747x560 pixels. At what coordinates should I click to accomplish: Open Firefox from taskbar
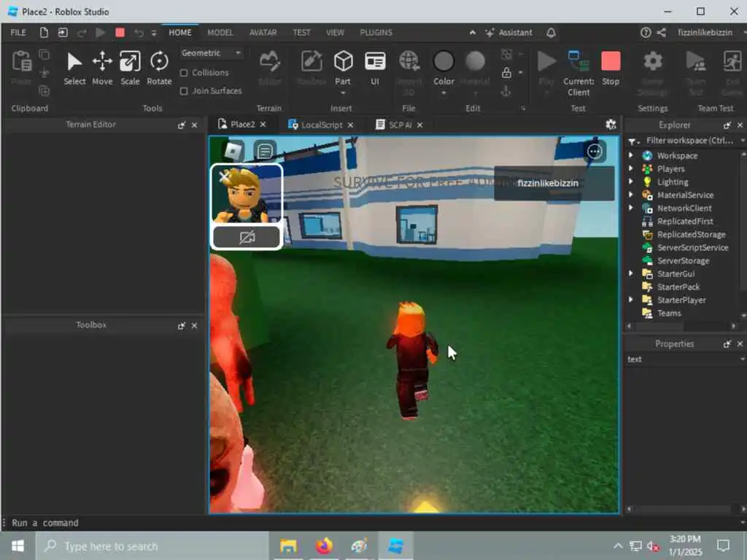[324, 545]
